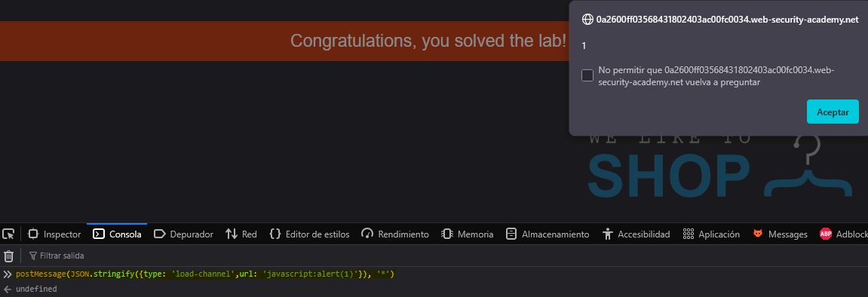Open the Depurador debugger tab
This screenshot has width=868, height=297.
pyautogui.click(x=183, y=234)
